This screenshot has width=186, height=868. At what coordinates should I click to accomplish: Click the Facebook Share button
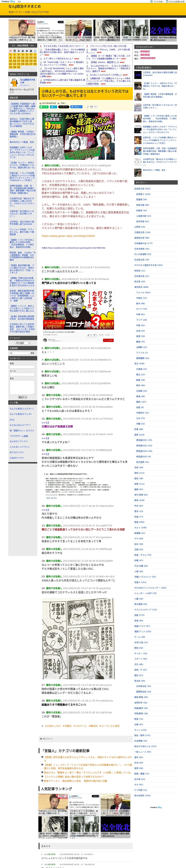click(76, 107)
